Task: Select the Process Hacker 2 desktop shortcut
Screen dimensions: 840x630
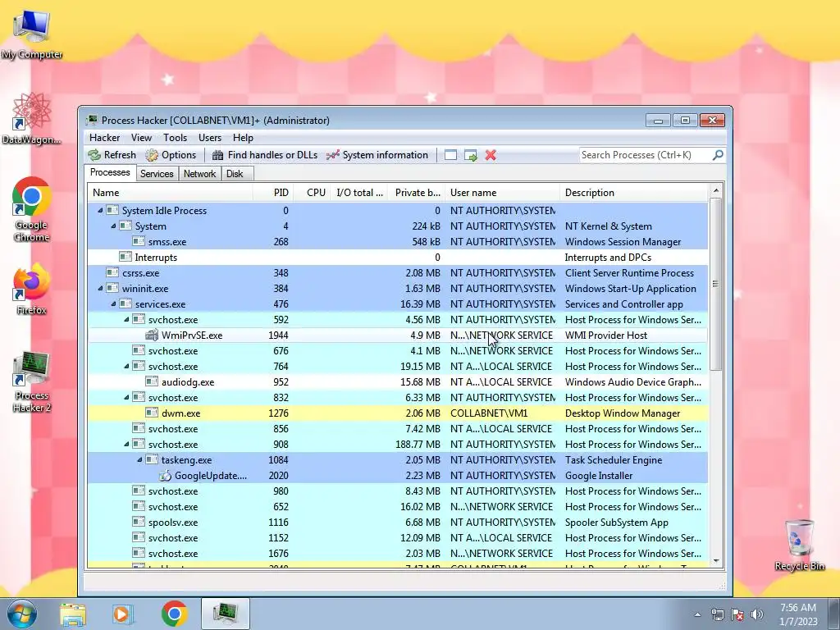Action: tap(32, 381)
